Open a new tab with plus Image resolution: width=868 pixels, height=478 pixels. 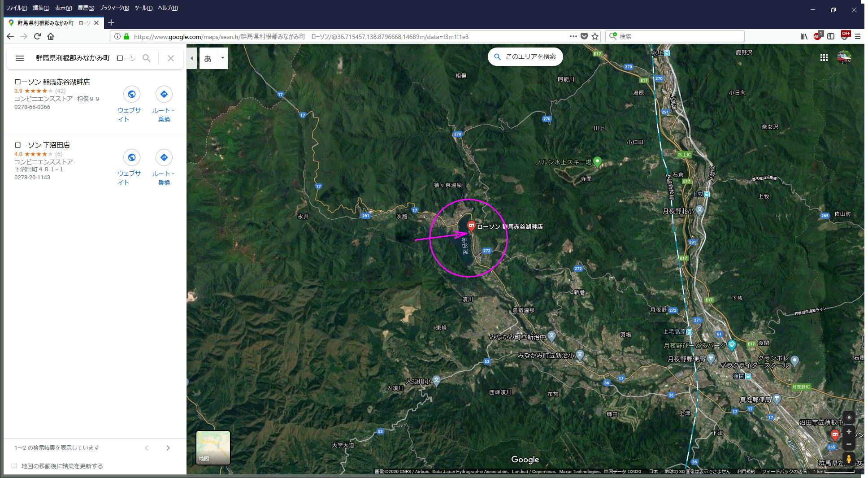click(x=111, y=22)
